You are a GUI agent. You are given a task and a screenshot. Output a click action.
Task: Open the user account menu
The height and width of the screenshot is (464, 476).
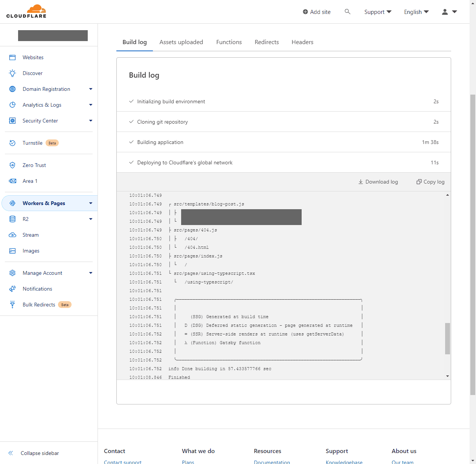449,12
